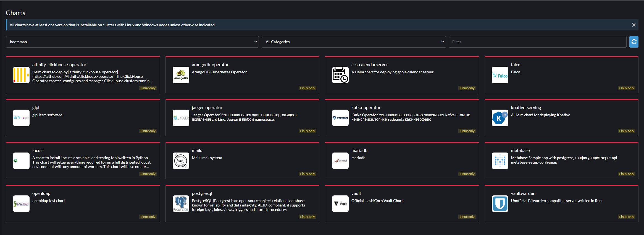This screenshot has height=235, width=644.
Task: Open the vault chart title
Action: [x=356, y=193]
